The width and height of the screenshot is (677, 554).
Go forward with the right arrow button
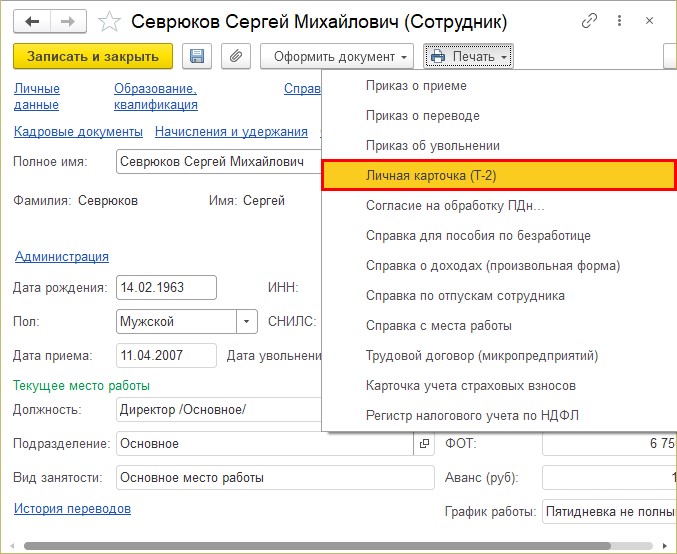coord(68,21)
